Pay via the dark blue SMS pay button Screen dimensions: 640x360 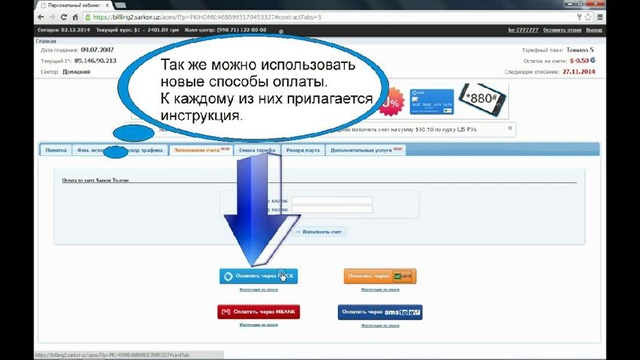[x=380, y=312]
